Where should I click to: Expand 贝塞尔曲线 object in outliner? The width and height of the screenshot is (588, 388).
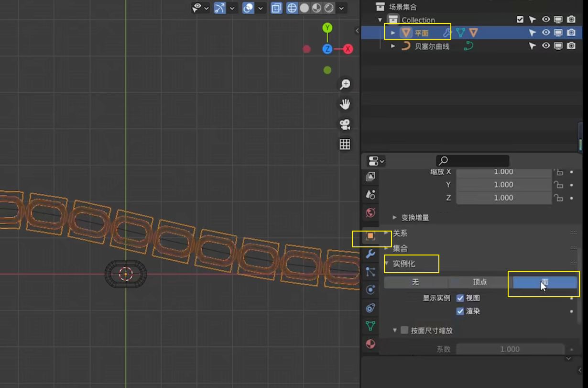(x=393, y=46)
